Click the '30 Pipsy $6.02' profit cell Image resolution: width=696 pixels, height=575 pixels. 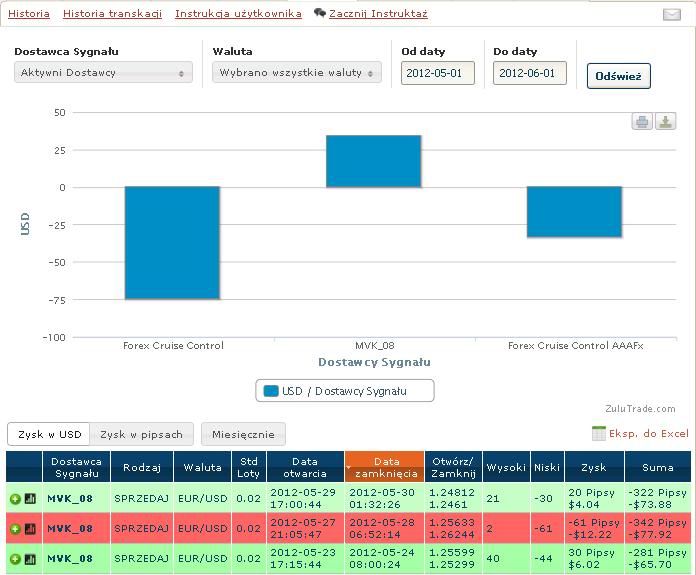point(594,559)
